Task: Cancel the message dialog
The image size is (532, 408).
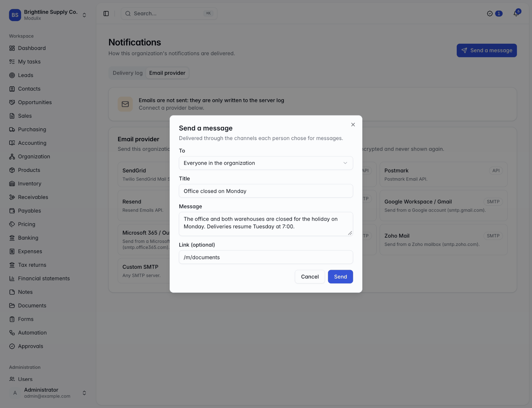Action: coord(310,277)
